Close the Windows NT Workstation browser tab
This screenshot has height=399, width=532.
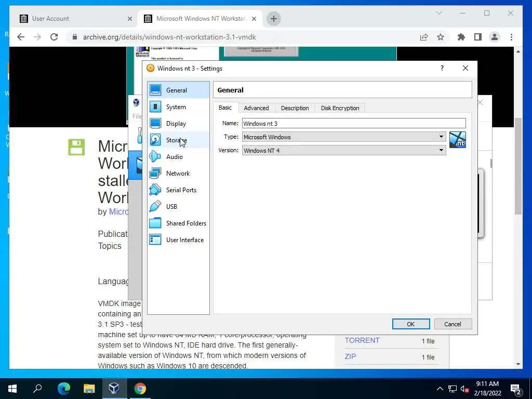254,19
